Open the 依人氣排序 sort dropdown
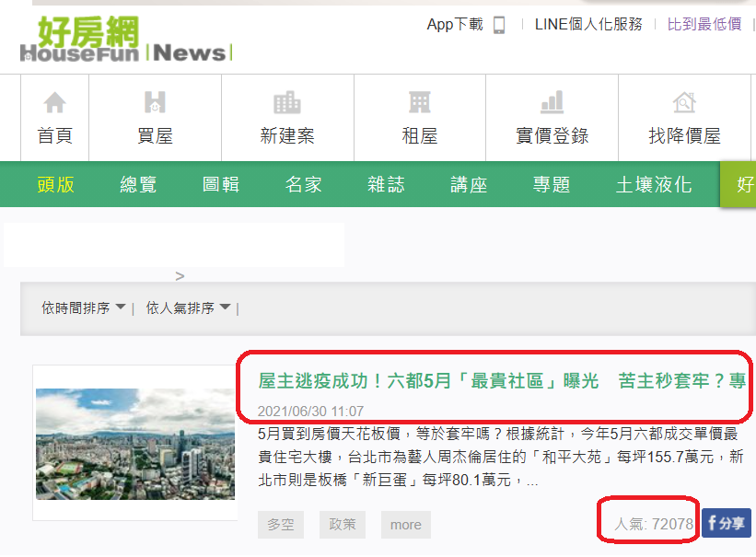The height and width of the screenshot is (557, 756). tap(188, 308)
